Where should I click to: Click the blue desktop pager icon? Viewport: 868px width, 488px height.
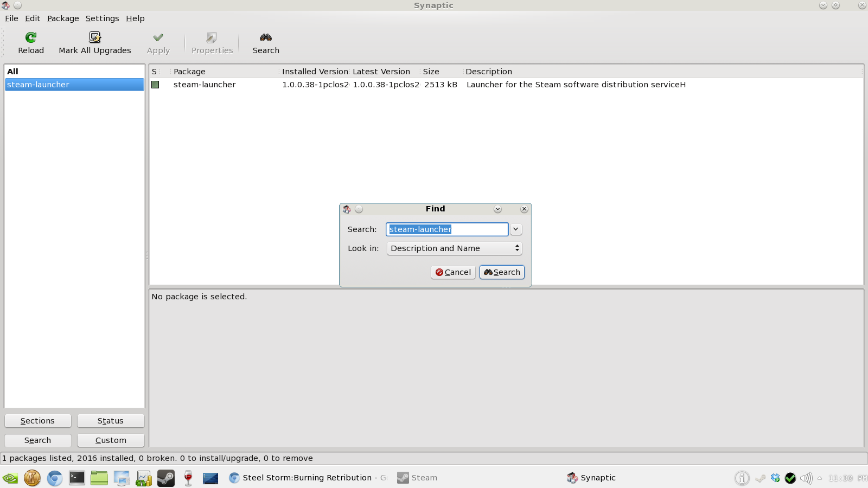210,478
